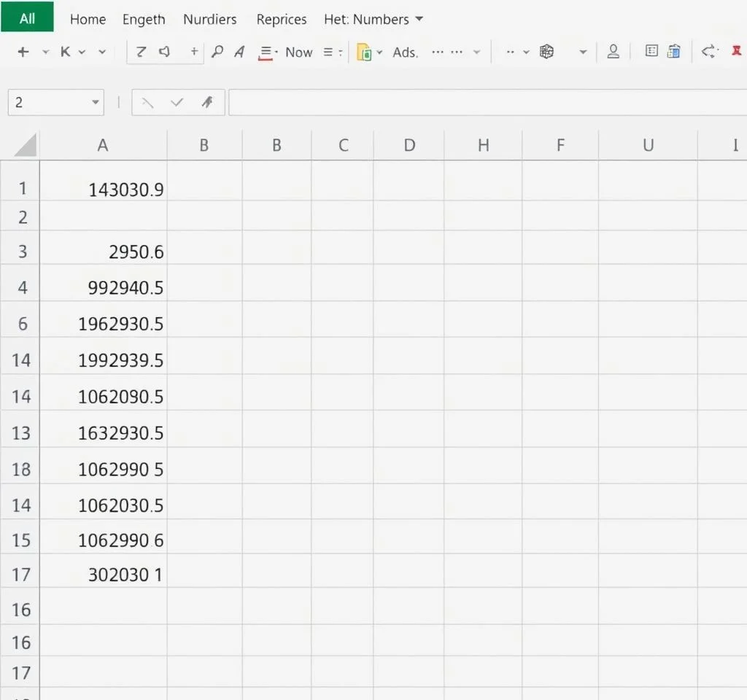This screenshot has height=700, width=747.
Task: Click the person profile icon
Action: click(x=614, y=52)
